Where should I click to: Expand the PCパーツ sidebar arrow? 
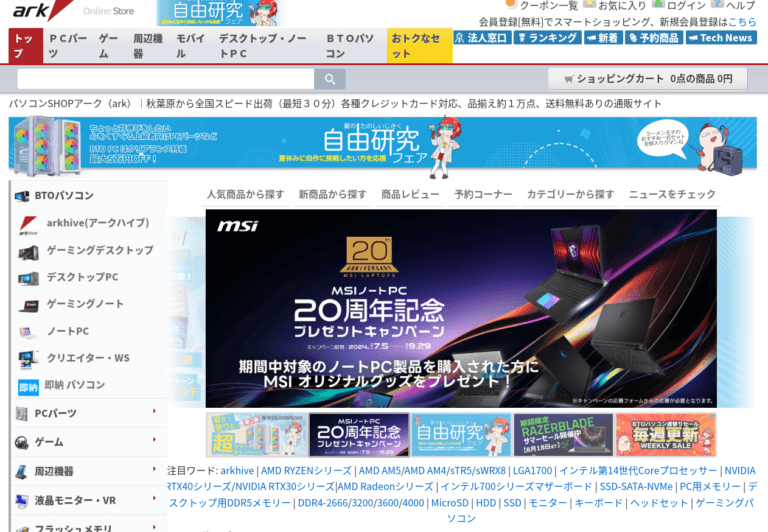(x=154, y=411)
